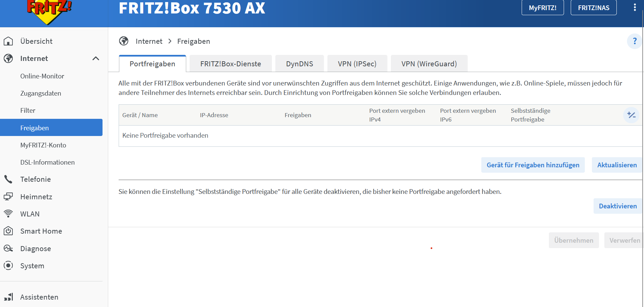Open the VPN (WireGuard) tab
Screen dimensions: 644x307
click(x=429, y=64)
